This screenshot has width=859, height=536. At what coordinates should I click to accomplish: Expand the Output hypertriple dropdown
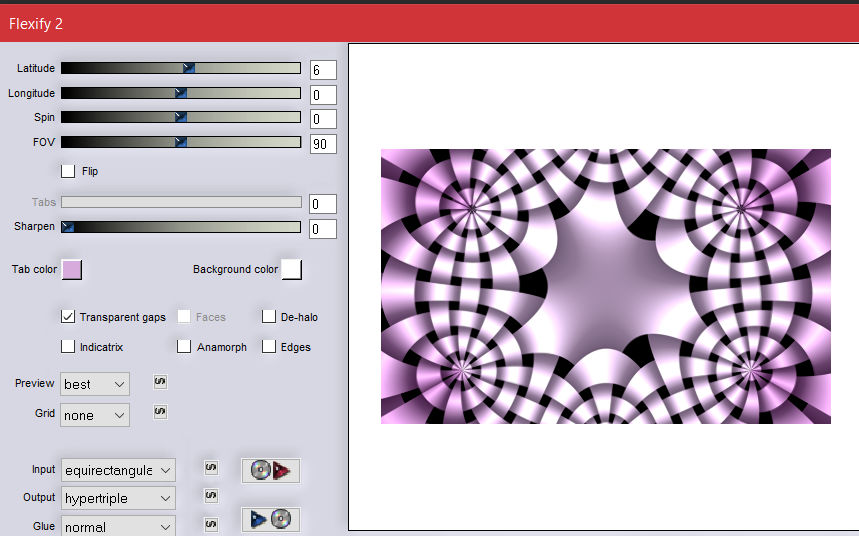pyautogui.click(x=118, y=498)
